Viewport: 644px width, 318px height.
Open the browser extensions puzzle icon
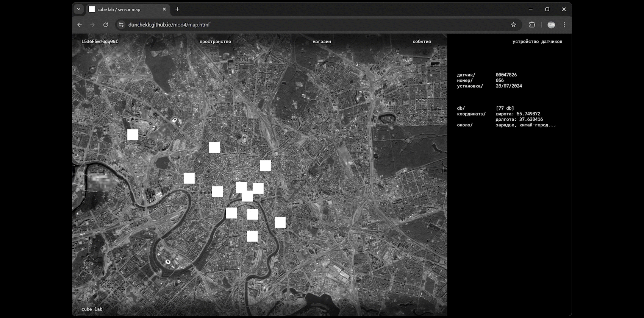[532, 25]
